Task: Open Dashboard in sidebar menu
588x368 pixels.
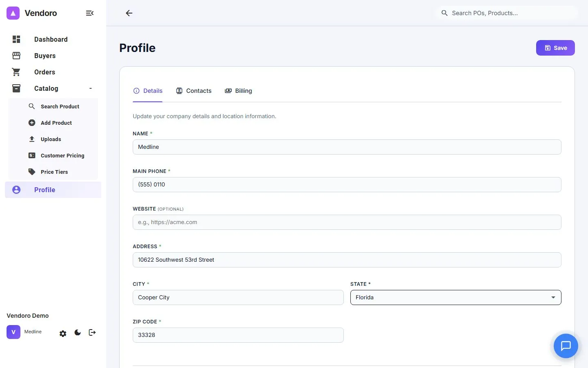Action: point(51,39)
